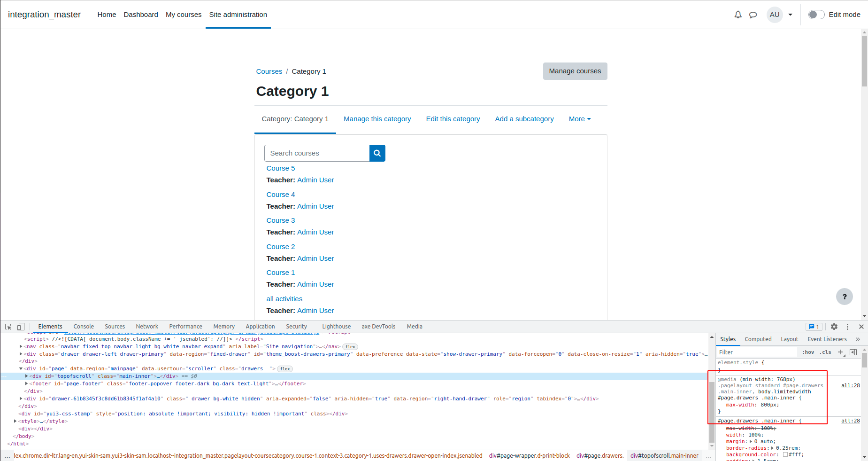
Task: Expand the border-radius shorthand triangle
Action: pyautogui.click(x=773, y=448)
